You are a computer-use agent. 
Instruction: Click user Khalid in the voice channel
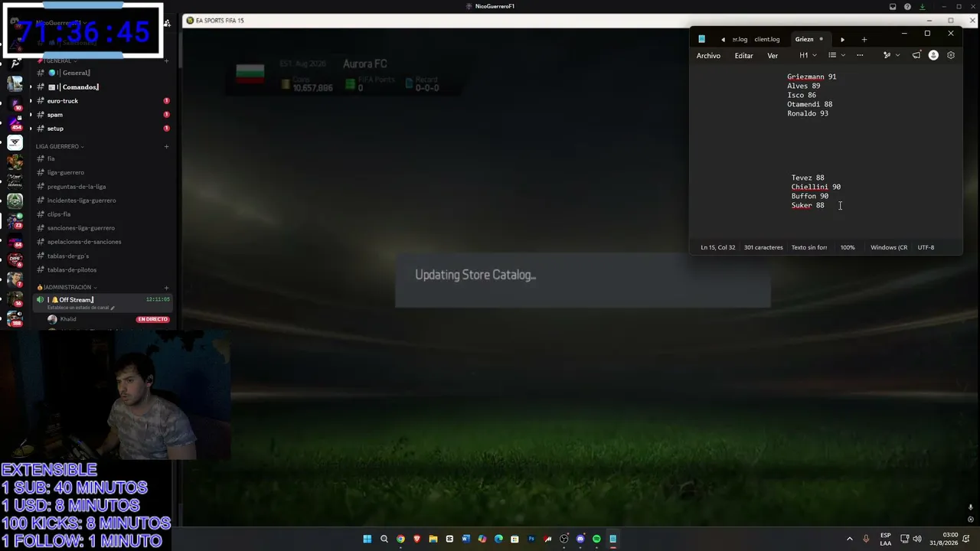68,319
